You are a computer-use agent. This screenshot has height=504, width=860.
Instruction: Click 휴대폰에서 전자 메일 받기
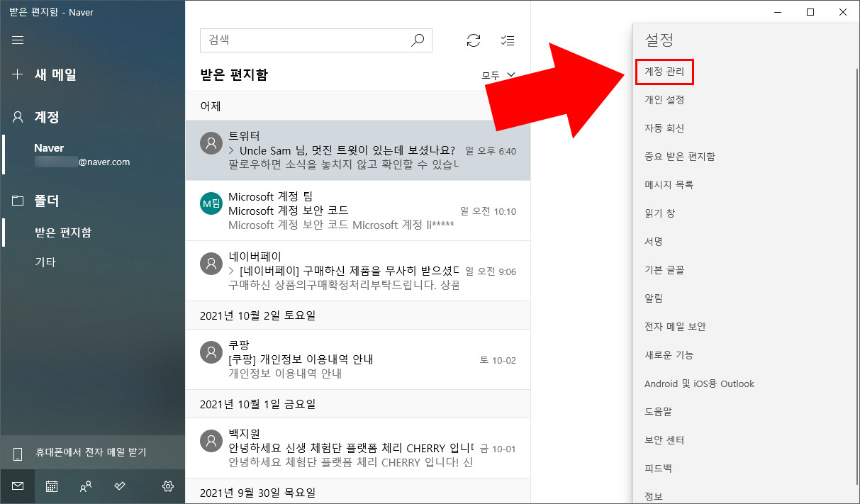pos(92,452)
